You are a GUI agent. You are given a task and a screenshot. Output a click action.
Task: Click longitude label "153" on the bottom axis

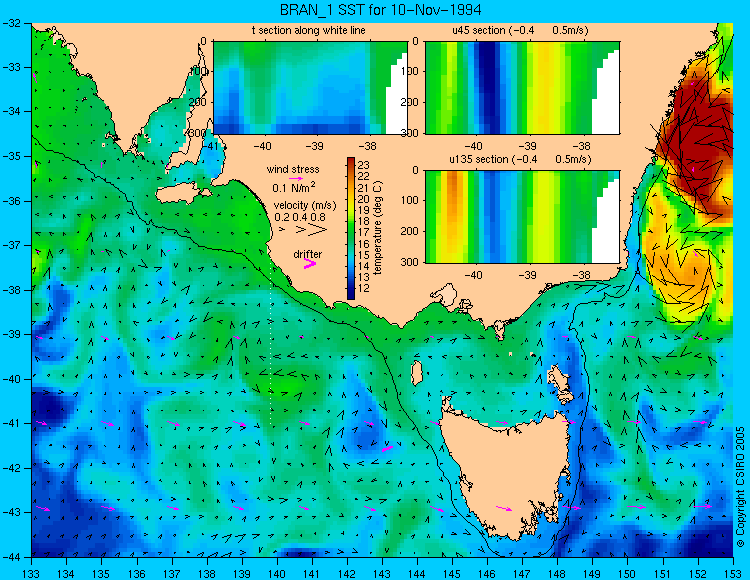pyautogui.click(x=732, y=574)
